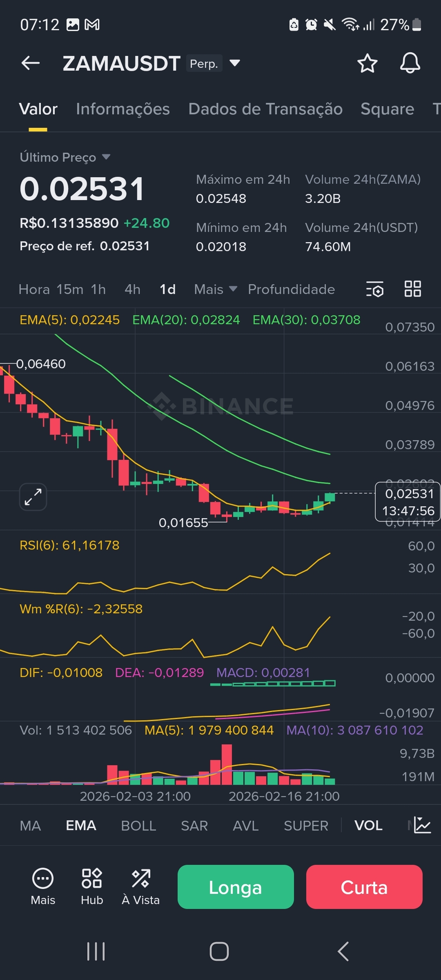Viewport: 441px width, 980px height.
Task: Toggle the SAR indicator
Action: 194,826
